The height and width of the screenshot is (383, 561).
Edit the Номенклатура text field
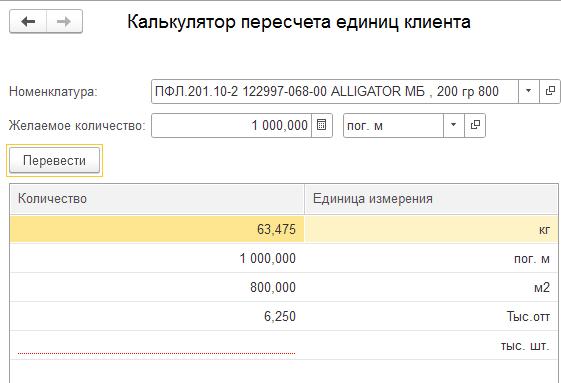pyautogui.click(x=335, y=91)
